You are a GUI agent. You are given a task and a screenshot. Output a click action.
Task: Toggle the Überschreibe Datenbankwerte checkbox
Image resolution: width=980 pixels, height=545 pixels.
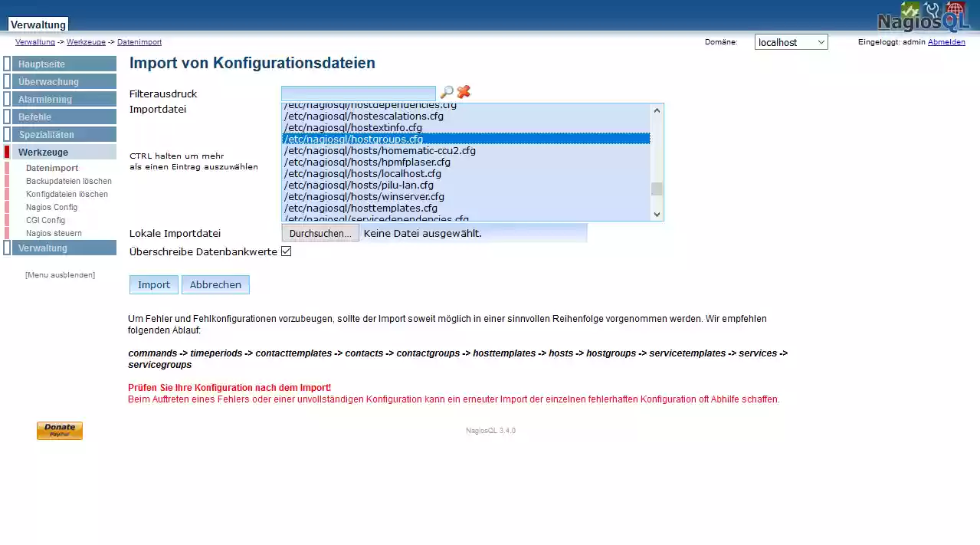coord(287,251)
